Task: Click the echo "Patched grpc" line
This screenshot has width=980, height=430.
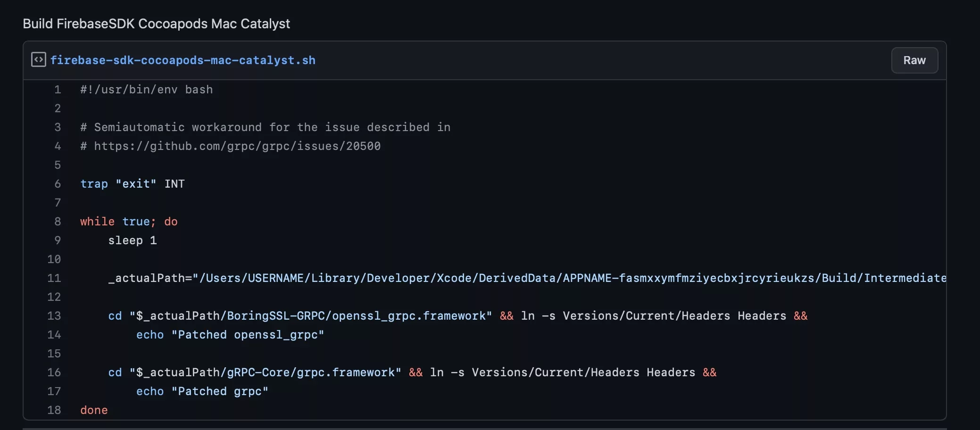Action: point(202,391)
